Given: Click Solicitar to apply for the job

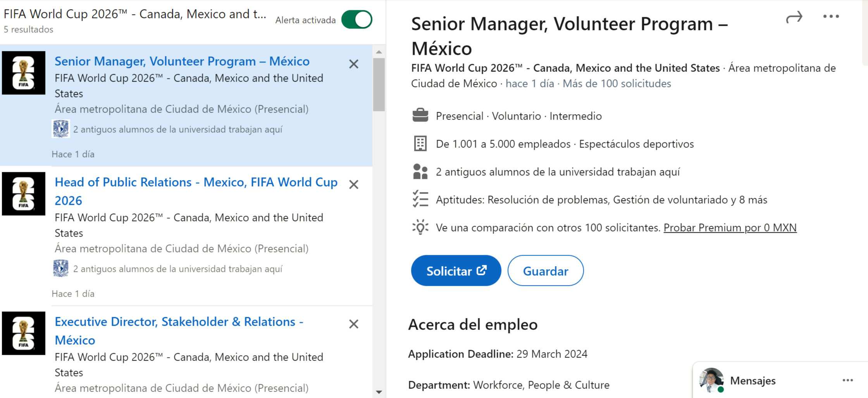Looking at the screenshot, I should [x=456, y=271].
